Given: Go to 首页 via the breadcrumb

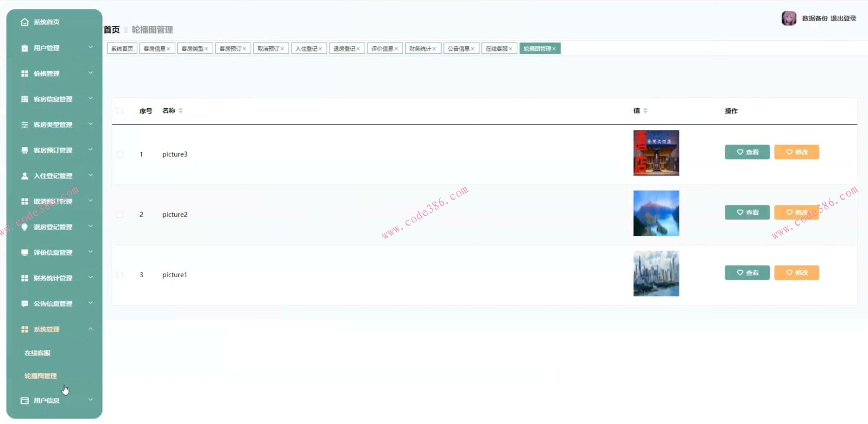Looking at the screenshot, I should 112,30.
